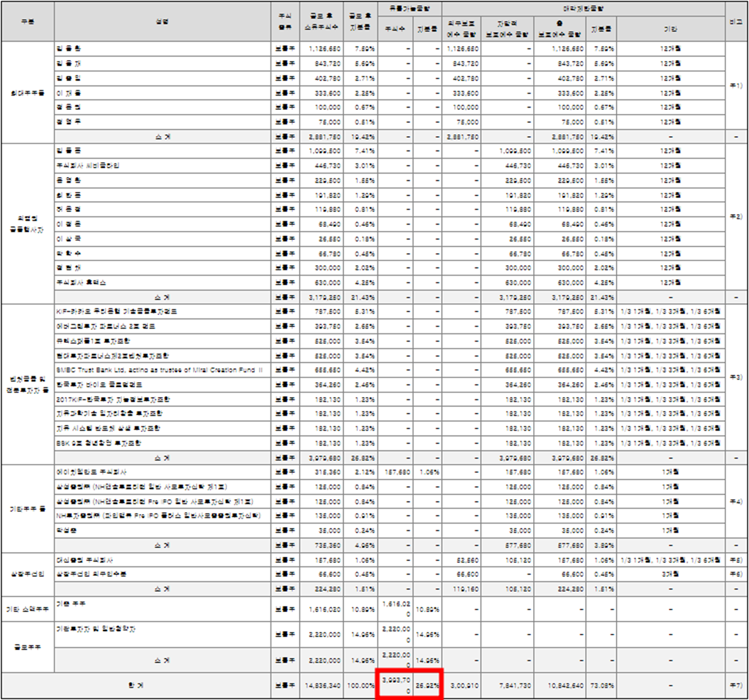The image size is (749, 700).
Task: Click footnote marker 주3) in remarks column
Action: [x=736, y=377]
